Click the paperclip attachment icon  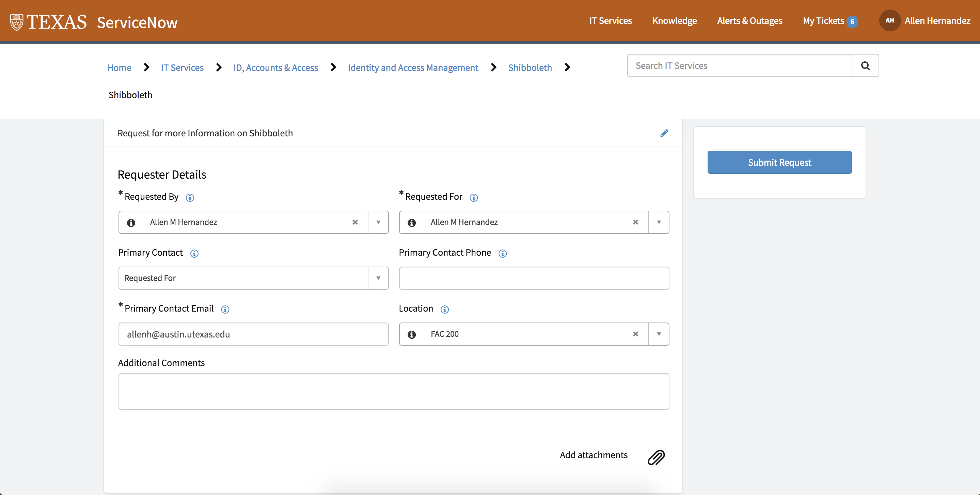click(656, 457)
